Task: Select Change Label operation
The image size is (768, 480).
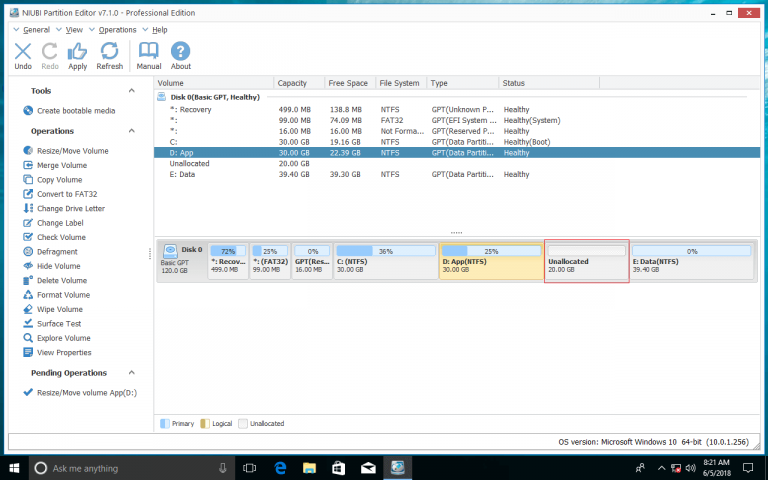Action: pos(53,223)
